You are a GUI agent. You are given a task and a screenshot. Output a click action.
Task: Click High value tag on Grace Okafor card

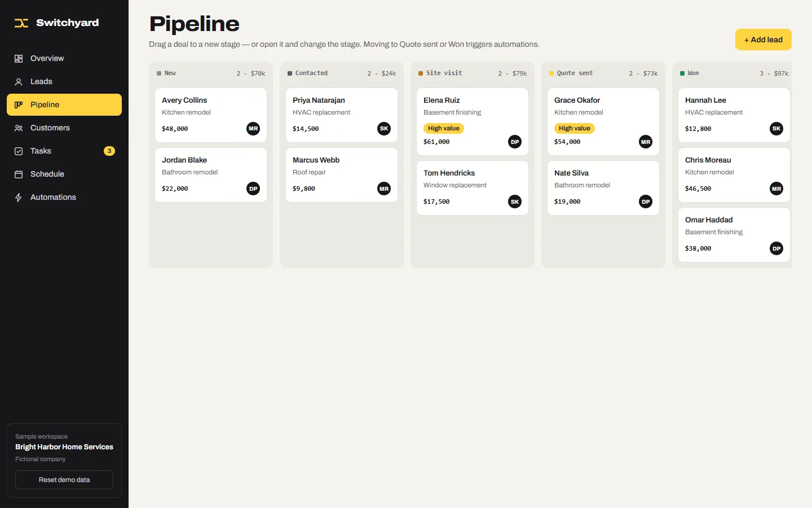(x=575, y=128)
